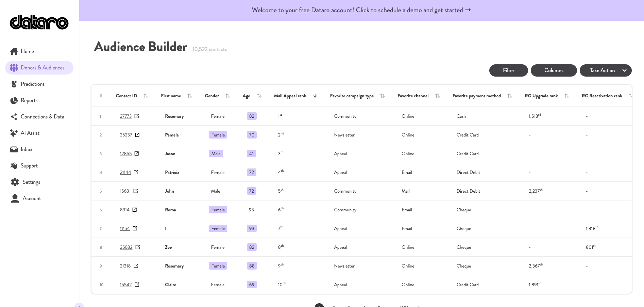Click the Settings gear icon
644x307 pixels.
[15, 182]
